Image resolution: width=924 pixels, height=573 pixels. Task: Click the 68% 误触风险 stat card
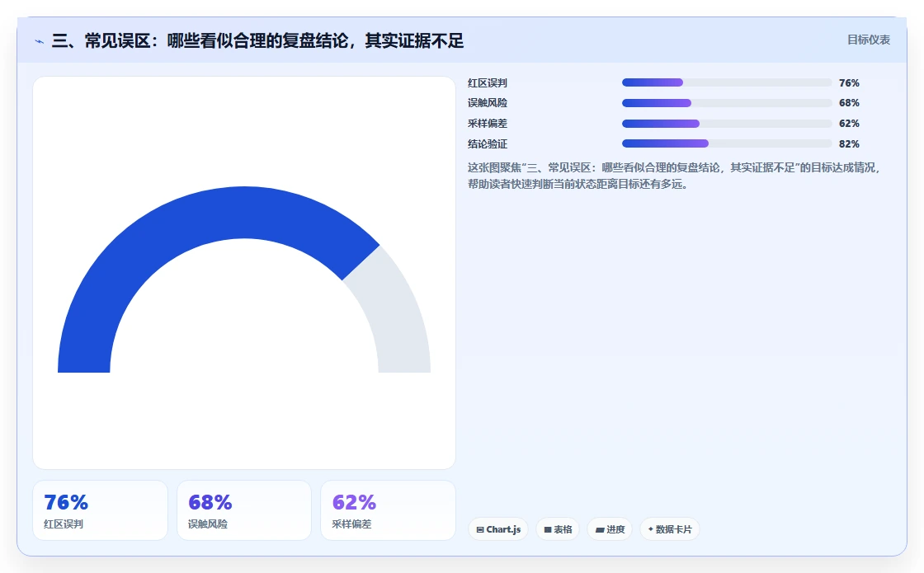click(x=244, y=510)
